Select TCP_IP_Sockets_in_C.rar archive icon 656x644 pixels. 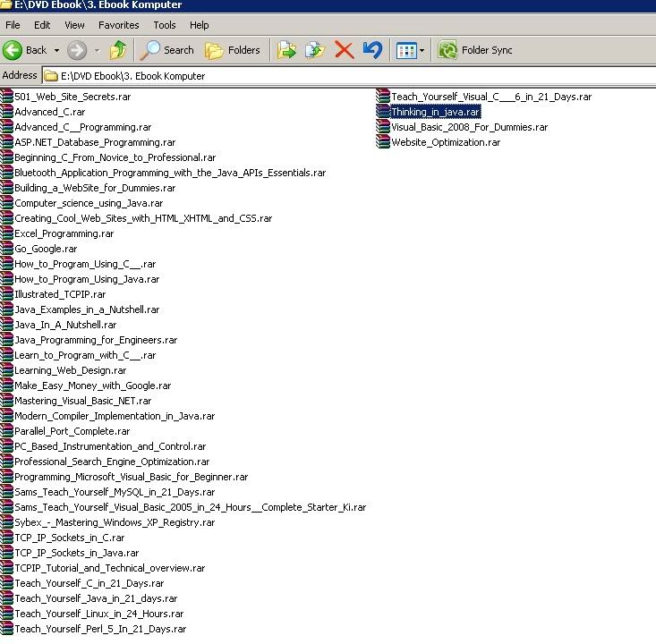tap(6, 537)
